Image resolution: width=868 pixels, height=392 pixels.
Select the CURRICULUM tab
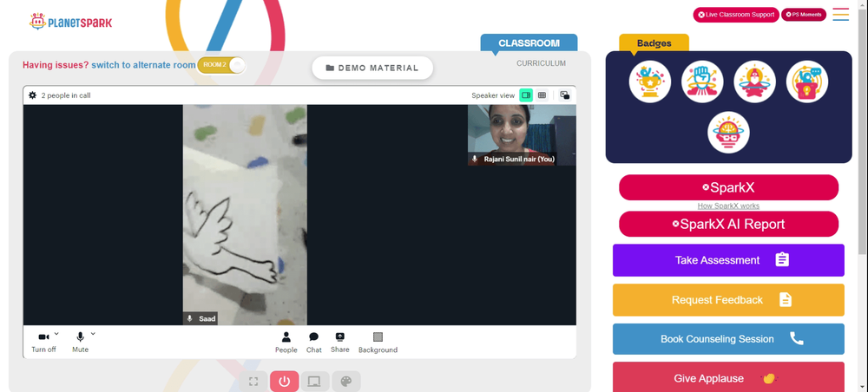542,63
